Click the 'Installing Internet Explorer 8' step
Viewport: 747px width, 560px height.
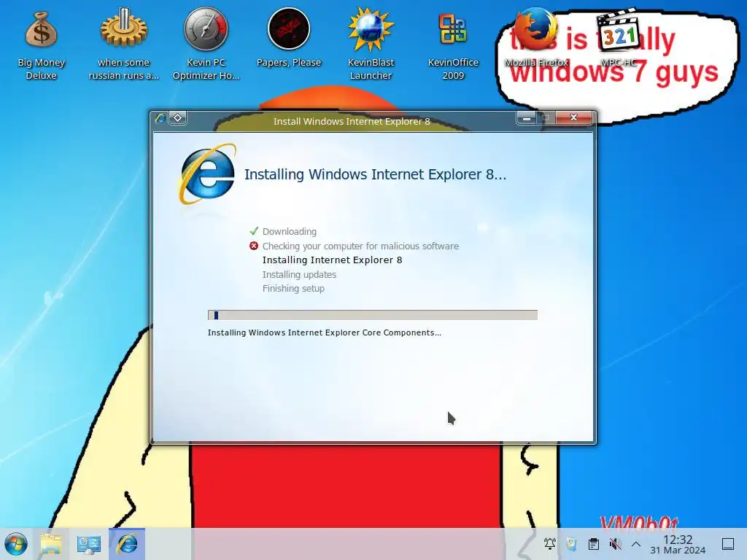click(332, 260)
